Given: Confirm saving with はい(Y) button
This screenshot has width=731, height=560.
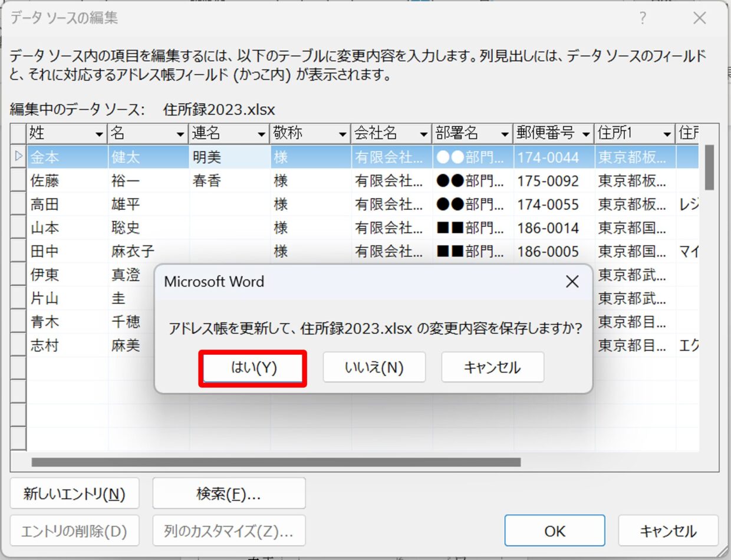Looking at the screenshot, I should tap(253, 368).
